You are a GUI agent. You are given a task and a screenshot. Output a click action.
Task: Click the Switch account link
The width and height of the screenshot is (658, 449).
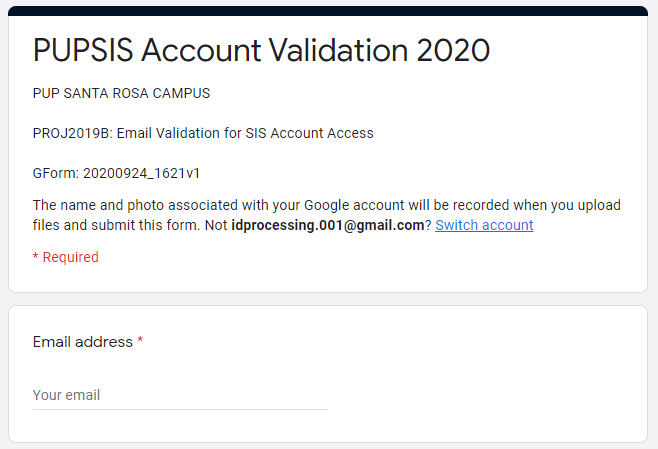(484, 225)
